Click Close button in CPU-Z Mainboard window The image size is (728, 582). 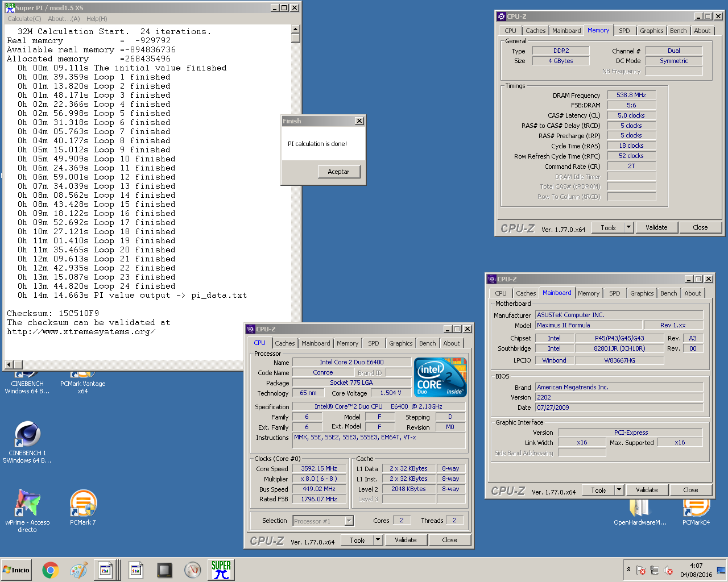pyautogui.click(x=690, y=490)
